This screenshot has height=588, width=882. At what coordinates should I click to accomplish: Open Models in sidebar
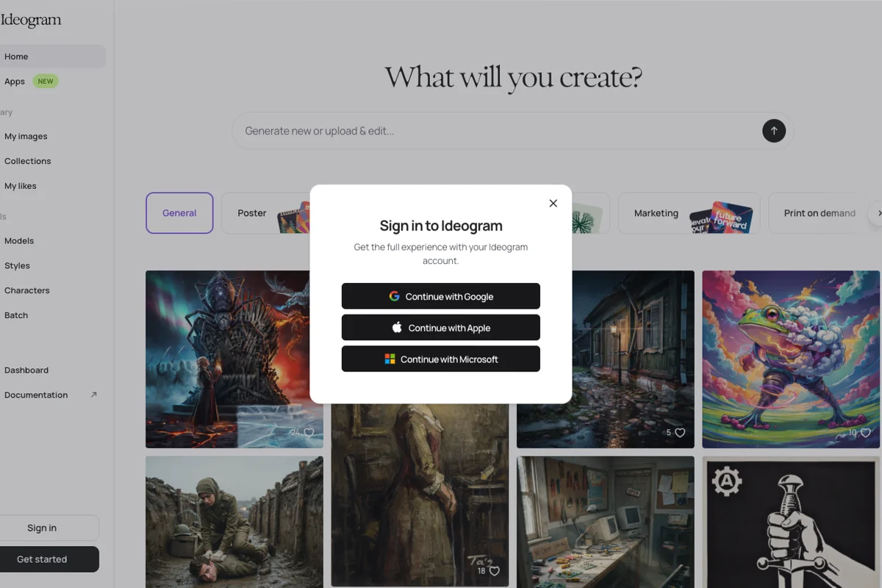click(x=19, y=240)
